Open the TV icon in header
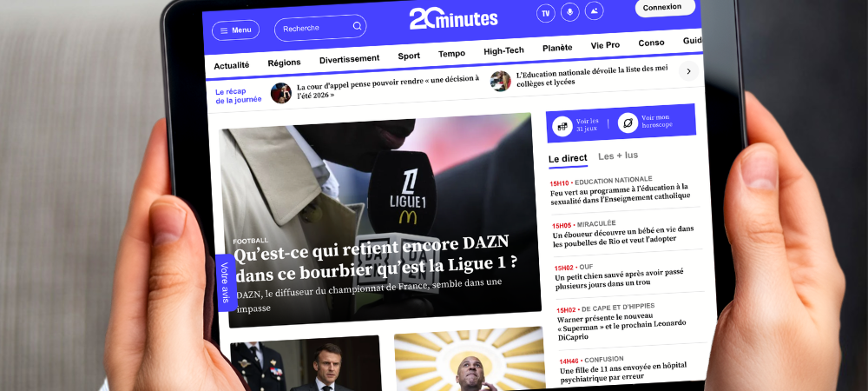Viewport: 868px width, 391px height. point(546,14)
